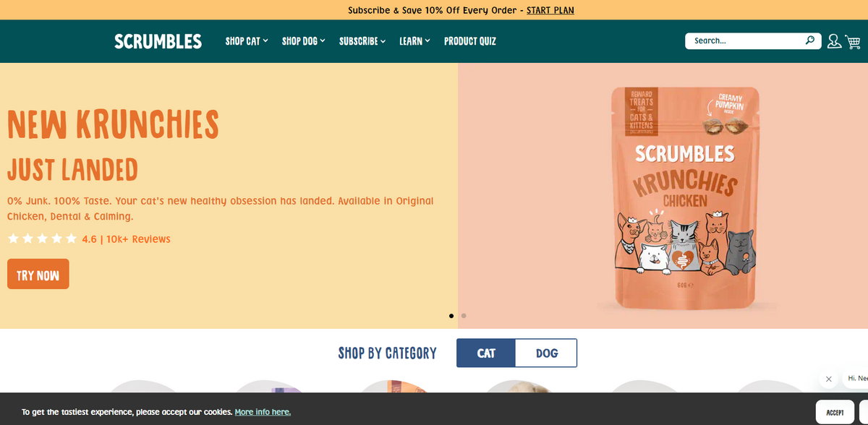Open the Subscribe dropdown menu
868x425 pixels.
coord(362,41)
